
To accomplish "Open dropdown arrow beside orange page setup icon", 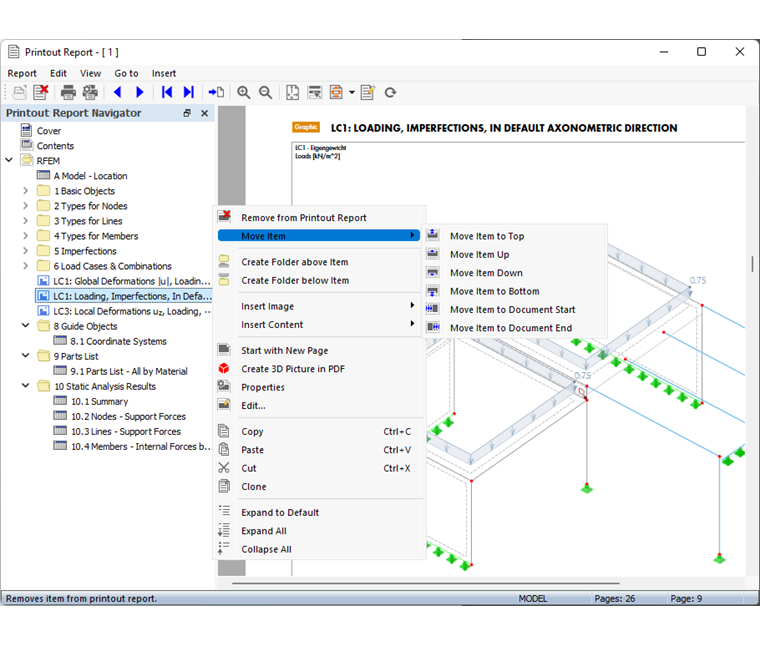I will pyautogui.click(x=352, y=92).
